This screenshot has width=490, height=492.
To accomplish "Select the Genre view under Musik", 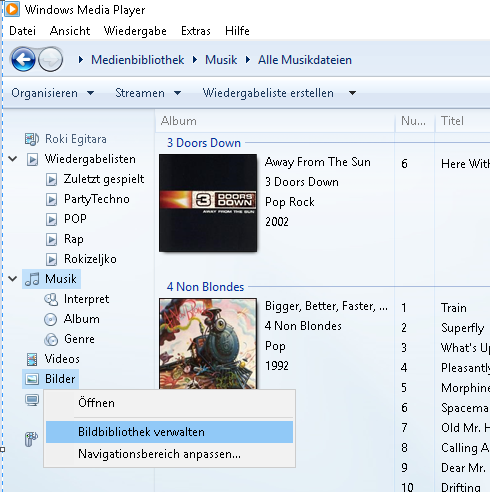I will pos(79,339).
